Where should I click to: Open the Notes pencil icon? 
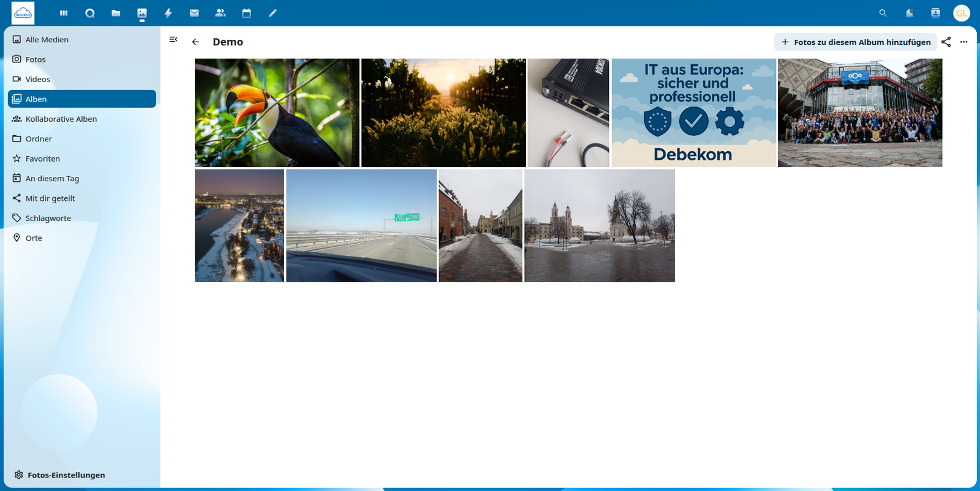(x=273, y=13)
